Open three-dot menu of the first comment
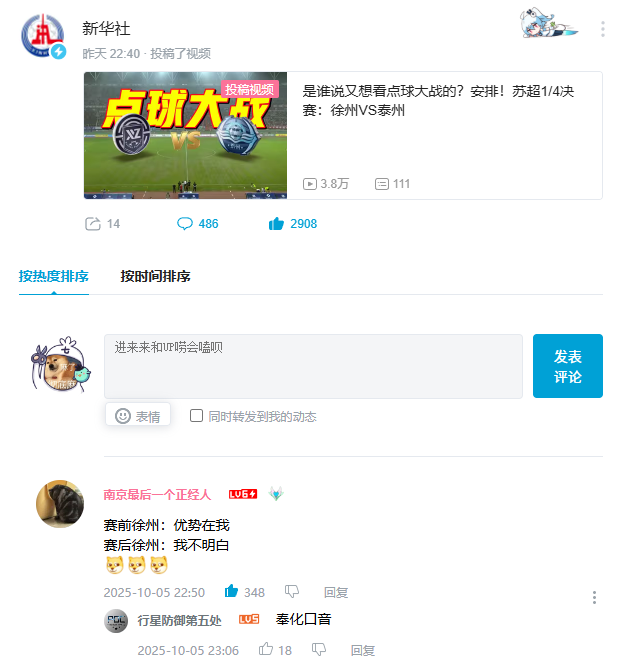Image resolution: width=620 pixels, height=661 pixels. (x=594, y=597)
